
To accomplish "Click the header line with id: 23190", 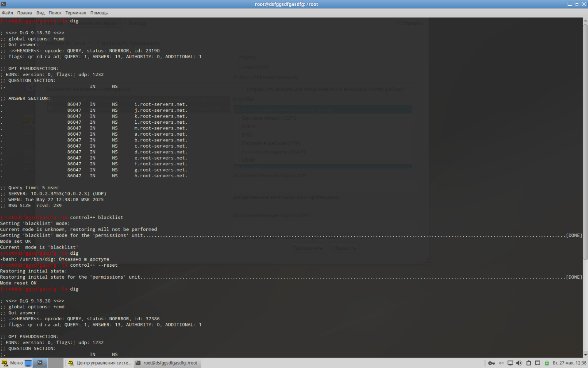I will pyautogui.click(x=80, y=51).
